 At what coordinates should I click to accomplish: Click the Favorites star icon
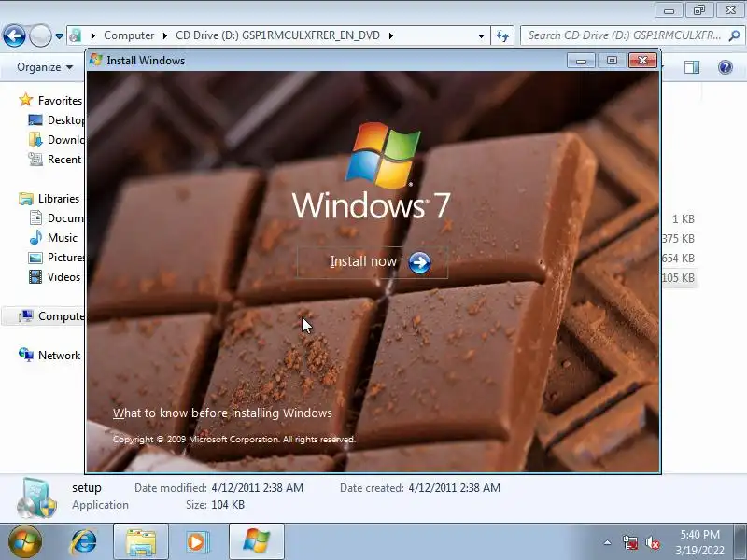(26, 100)
